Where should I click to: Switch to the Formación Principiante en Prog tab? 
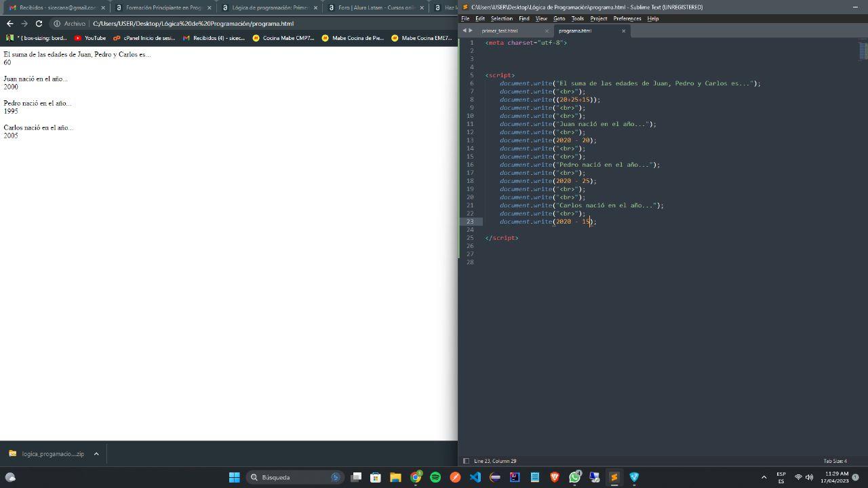point(163,7)
